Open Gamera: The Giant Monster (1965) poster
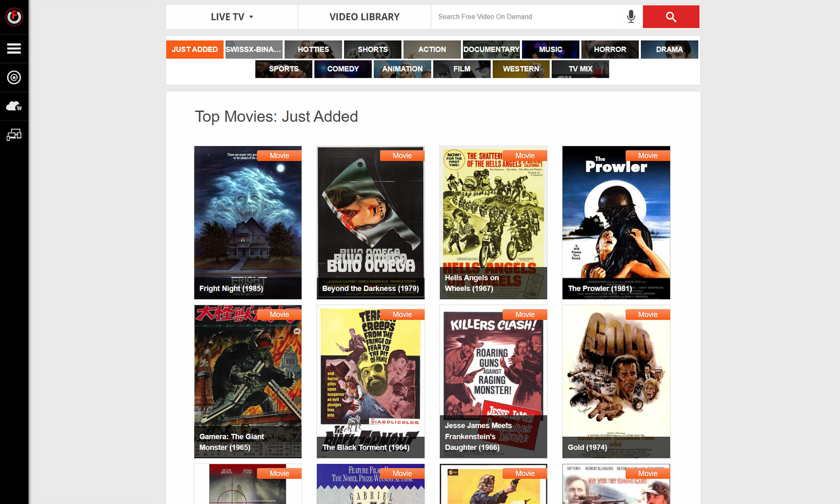The width and height of the screenshot is (840, 504). pyautogui.click(x=248, y=381)
